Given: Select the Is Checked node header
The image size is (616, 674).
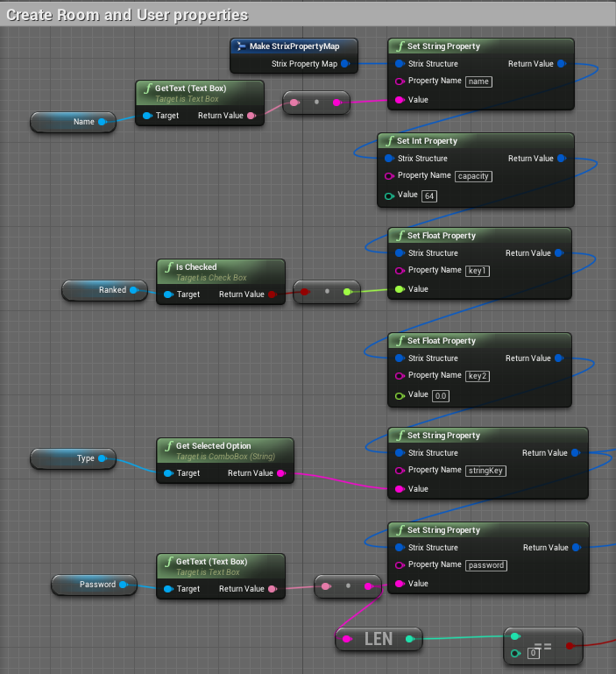Looking at the screenshot, I should (221, 272).
